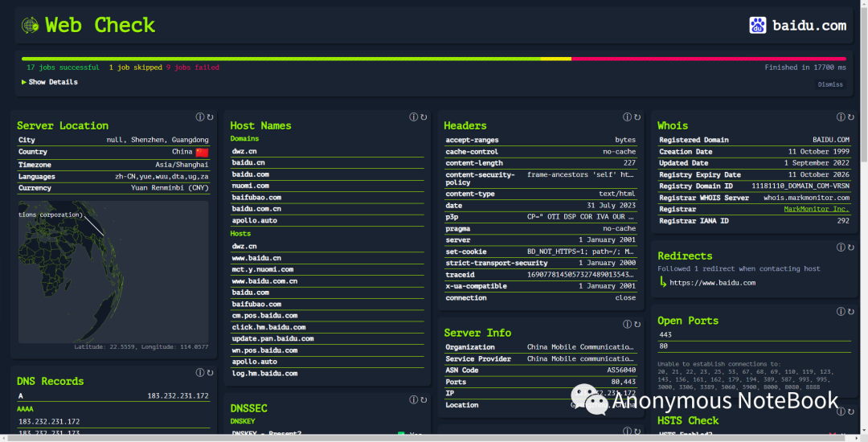The image size is (868, 442).
Task: Click the 17 jobs successful label
Action: [63, 68]
